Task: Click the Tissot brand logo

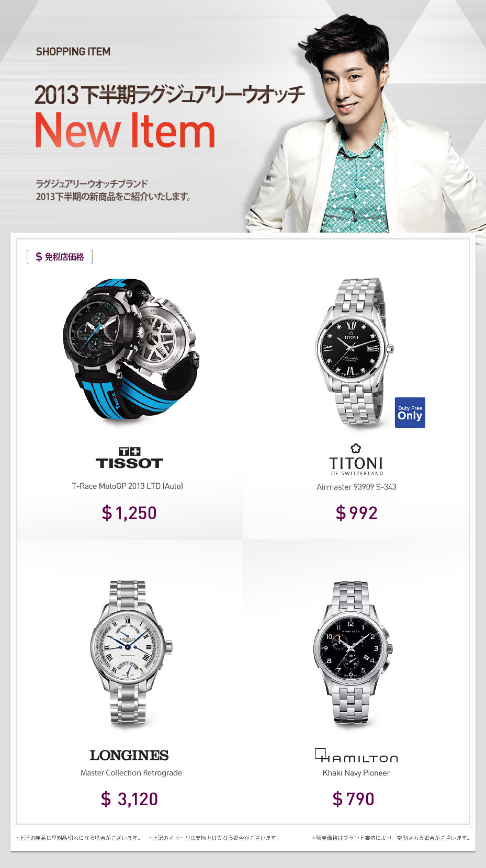Action: tap(130, 458)
